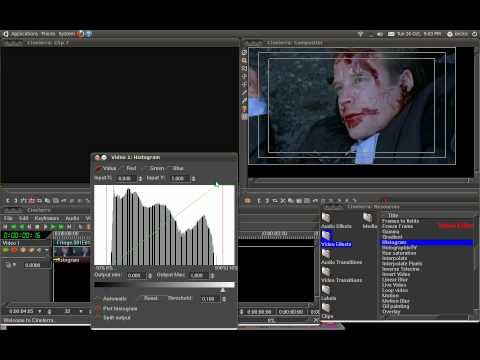Select the eyedropper tool in Compositor
The image size is (480, 360).
coord(244,100)
